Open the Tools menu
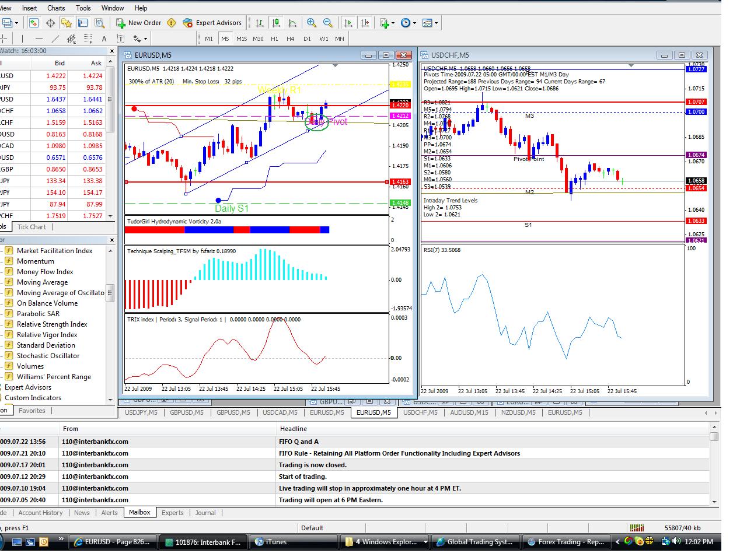The height and width of the screenshot is (560, 747). (x=83, y=8)
